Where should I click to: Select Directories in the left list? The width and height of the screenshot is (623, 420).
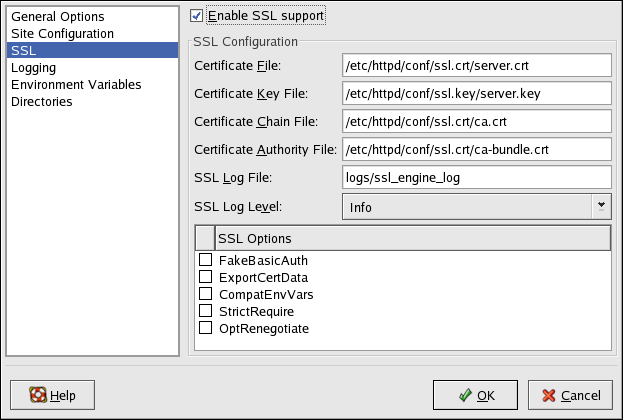(x=42, y=101)
